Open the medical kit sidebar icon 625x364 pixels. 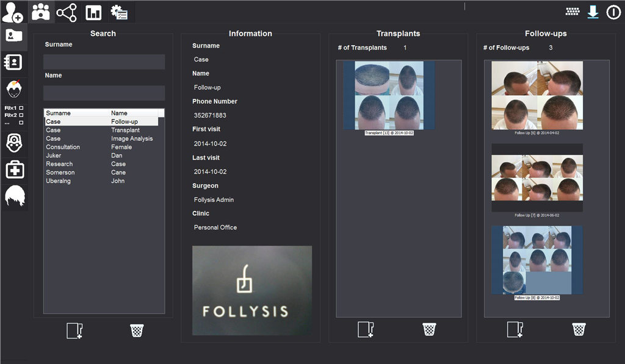coord(13,170)
